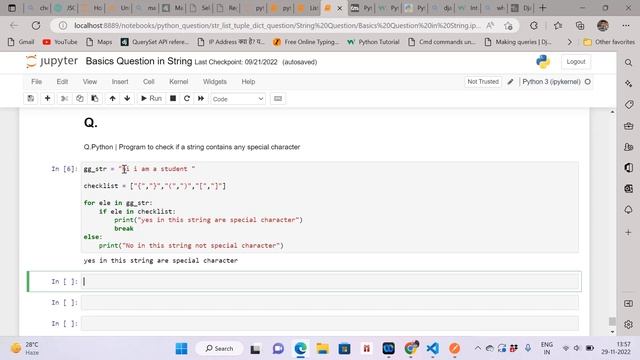Click the browser profile avatar
The image size is (640, 360).
(603, 25)
